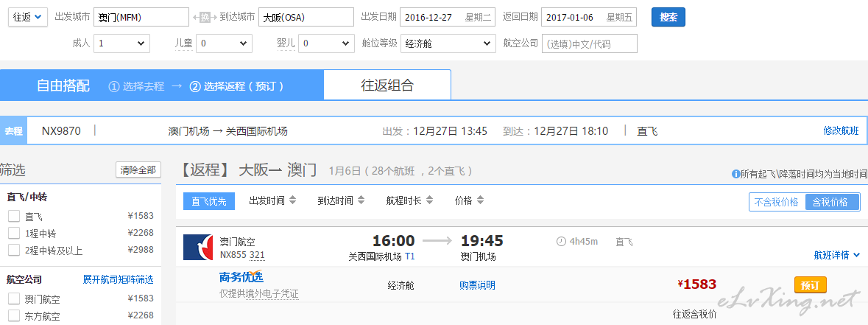The height and width of the screenshot is (325, 868).
Task: Open the 成人 count dropdown
Action: [x=121, y=43]
